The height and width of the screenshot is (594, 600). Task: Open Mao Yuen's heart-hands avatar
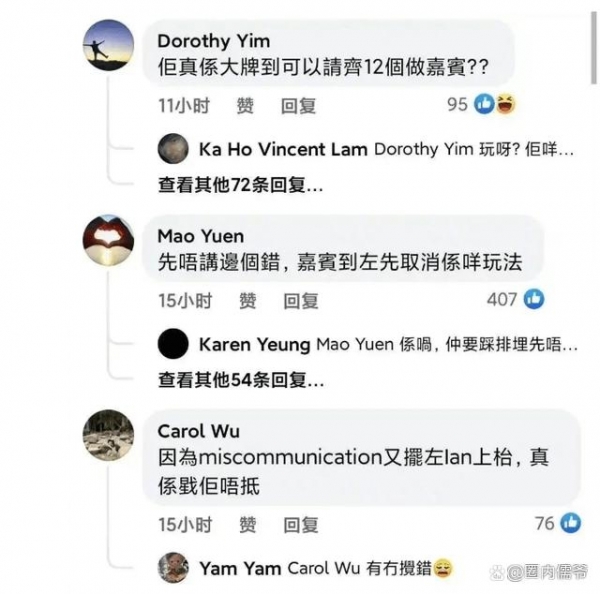(109, 240)
